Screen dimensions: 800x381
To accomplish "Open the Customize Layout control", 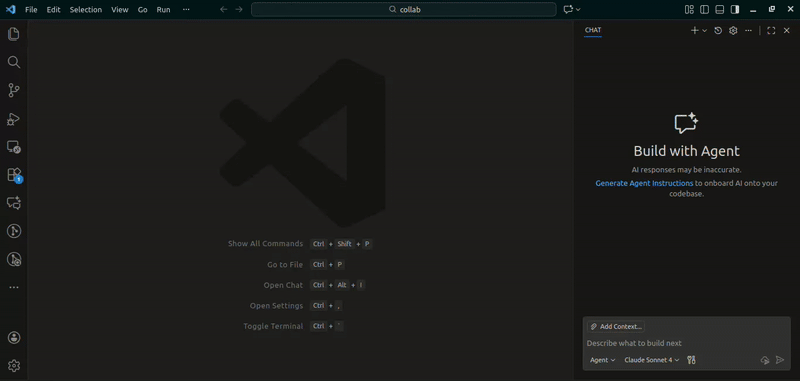I will 689,9.
